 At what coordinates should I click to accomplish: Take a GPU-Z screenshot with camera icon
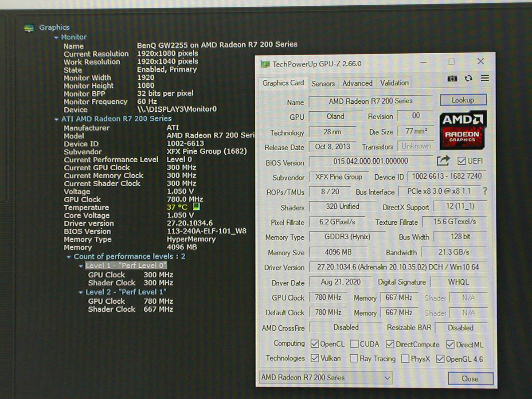coord(452,78)
